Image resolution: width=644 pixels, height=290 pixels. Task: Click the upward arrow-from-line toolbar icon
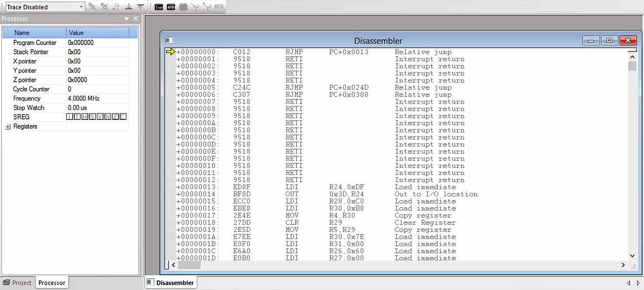pyautogui.click(x=140, y=7)
